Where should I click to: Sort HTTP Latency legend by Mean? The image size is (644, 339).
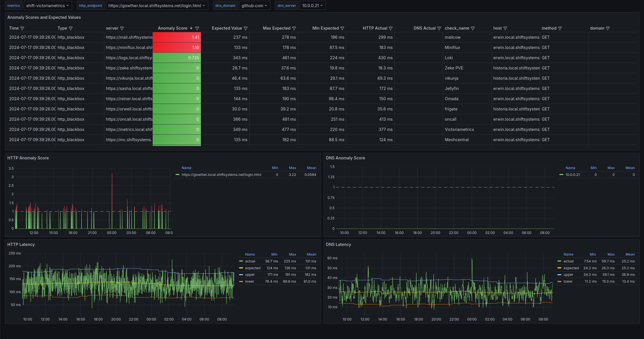(311, 254)
